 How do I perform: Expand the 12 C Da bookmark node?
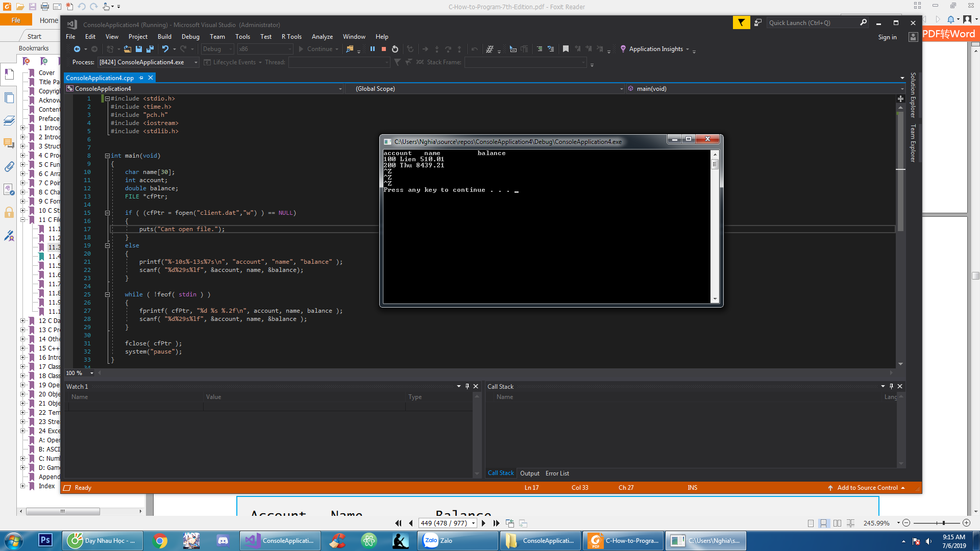click(22, 320)
